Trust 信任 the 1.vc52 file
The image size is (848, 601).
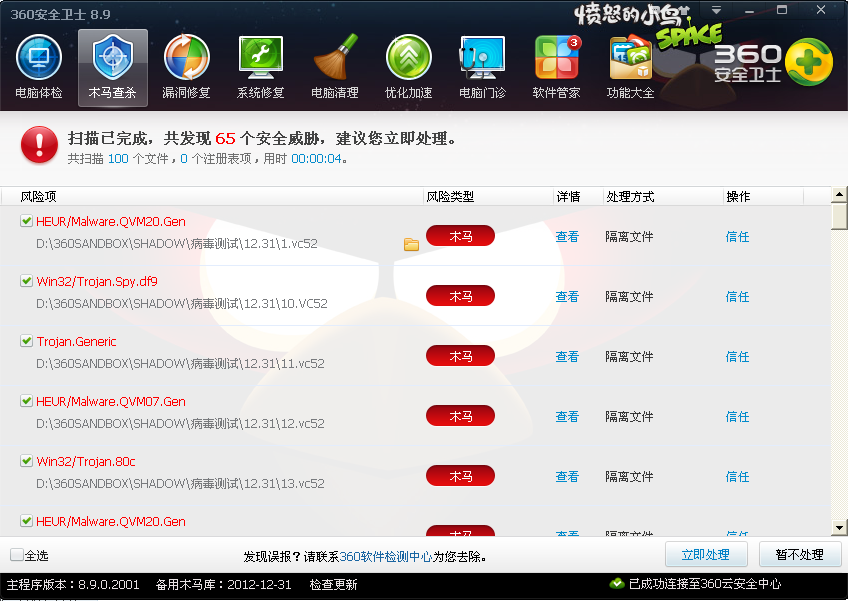click(737, 236)
